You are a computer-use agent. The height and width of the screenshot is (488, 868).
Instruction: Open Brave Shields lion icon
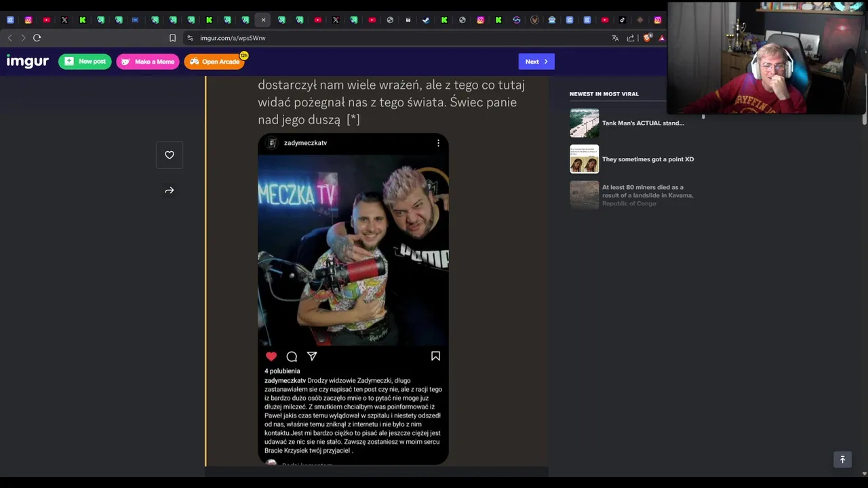[647, 38]
